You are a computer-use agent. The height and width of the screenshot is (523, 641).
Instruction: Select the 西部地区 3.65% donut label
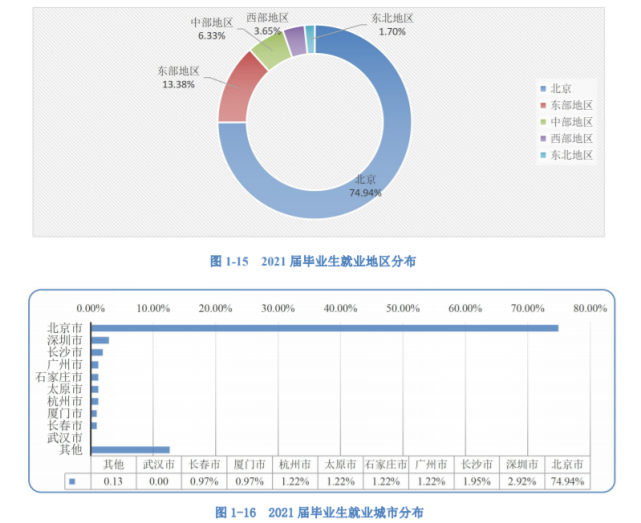tap(267, 25)
